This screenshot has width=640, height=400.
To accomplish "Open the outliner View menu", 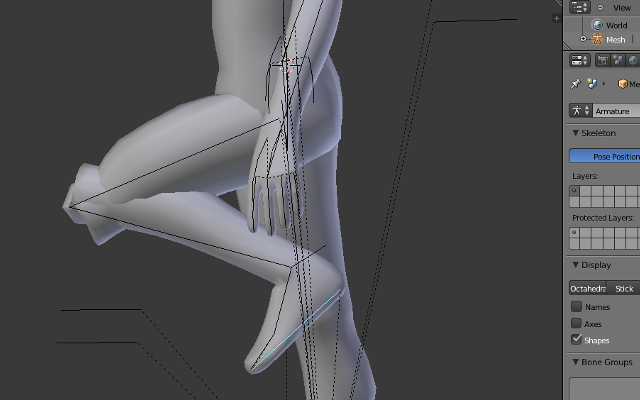I will pyautogui.click(x=622, y=8).
